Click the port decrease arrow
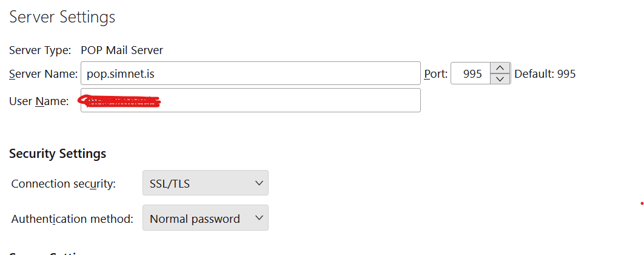Screen dimensions: 644x255 [500, 79]
